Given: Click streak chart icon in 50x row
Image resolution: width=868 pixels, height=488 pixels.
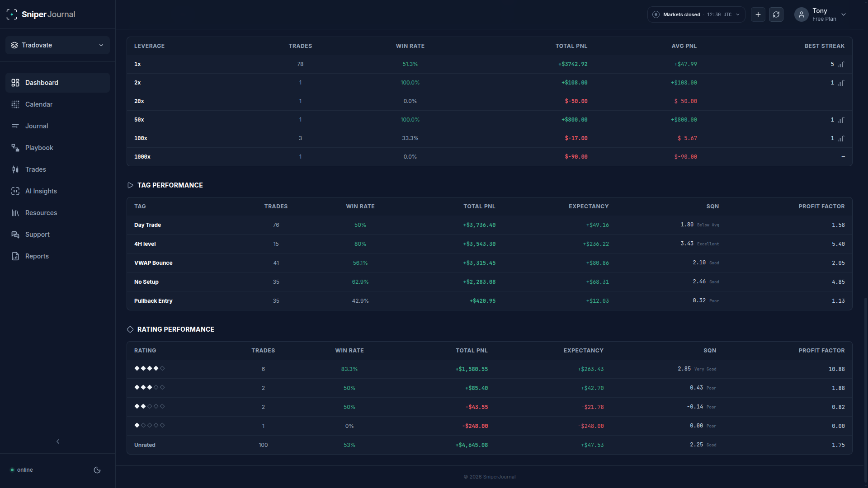Looking at the screenshot, I should click(841, 120).
